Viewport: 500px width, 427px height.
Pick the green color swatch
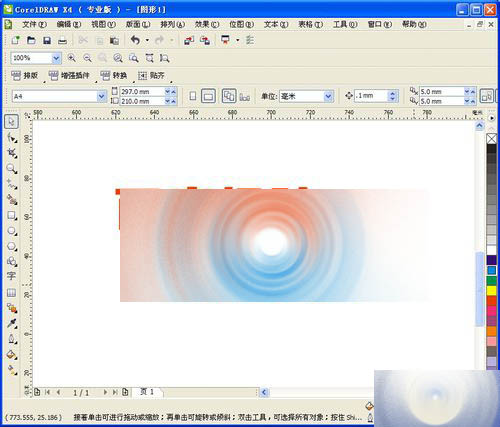tap(491, 281)
